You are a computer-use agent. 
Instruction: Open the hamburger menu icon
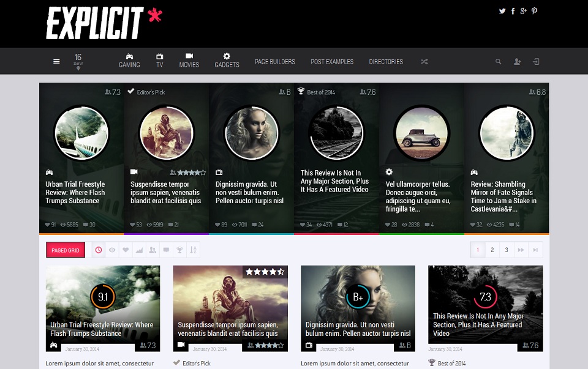click(56, 61)
